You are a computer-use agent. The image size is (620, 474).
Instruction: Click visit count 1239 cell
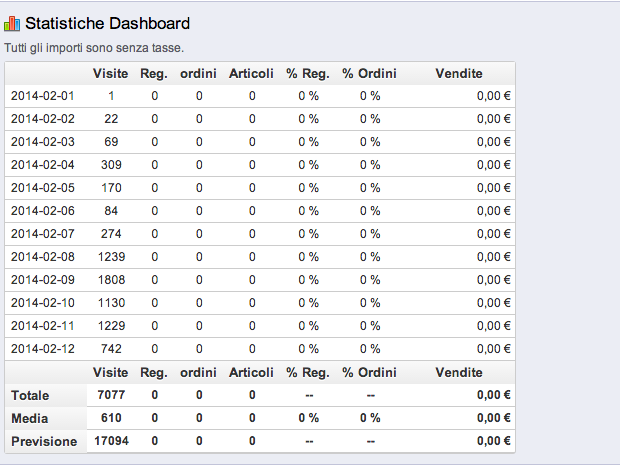111,257
